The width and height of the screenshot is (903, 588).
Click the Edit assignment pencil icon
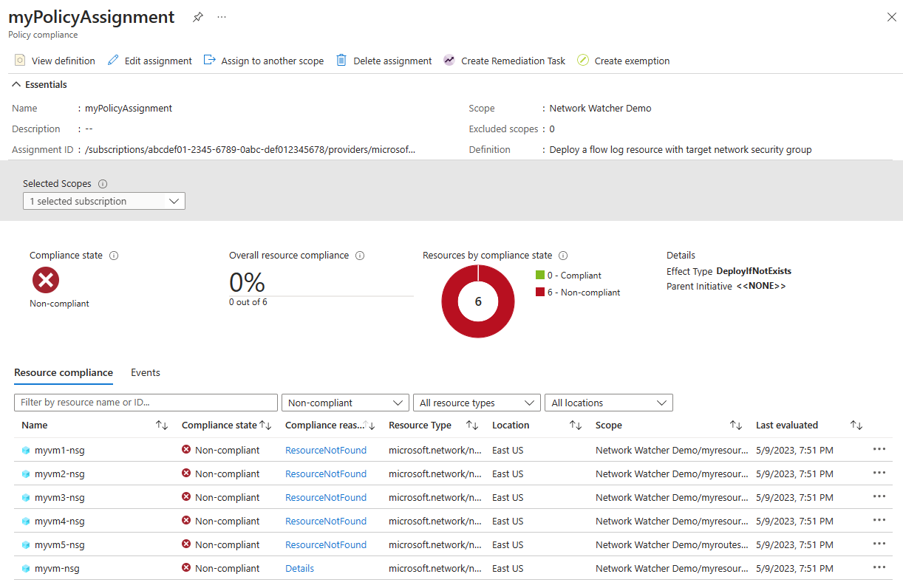point(113,61)
